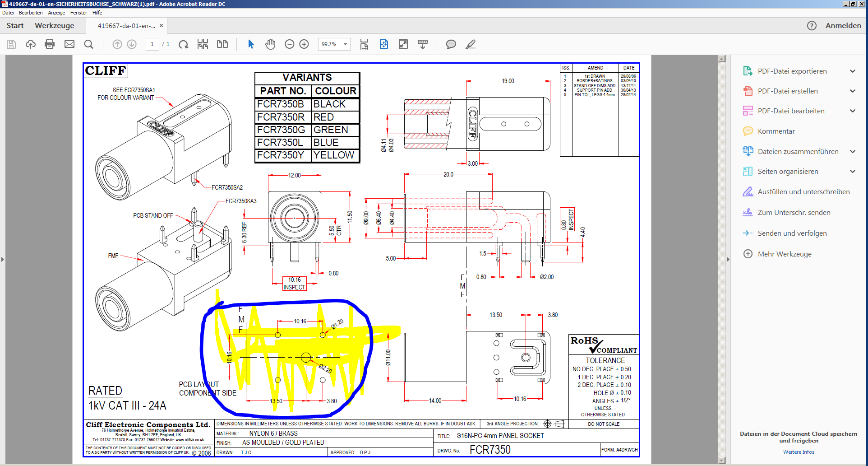
Task: Click the fit width scrolling icon
Action: (364, 44)
